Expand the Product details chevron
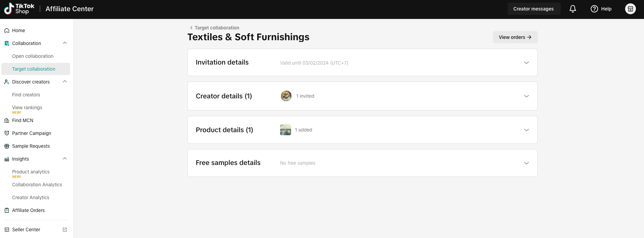 527,130
